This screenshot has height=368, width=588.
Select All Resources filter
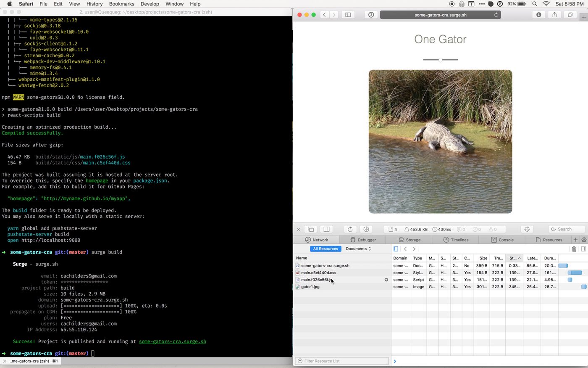pyautogui.click(x=325, y=249)
